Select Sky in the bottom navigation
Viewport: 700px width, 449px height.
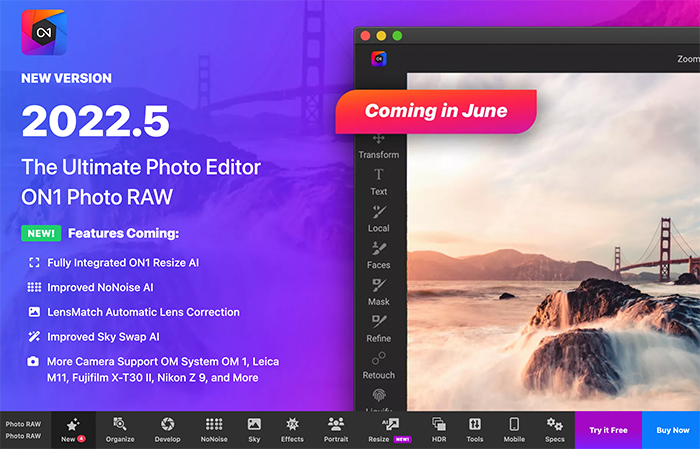(x=254, y=430)
